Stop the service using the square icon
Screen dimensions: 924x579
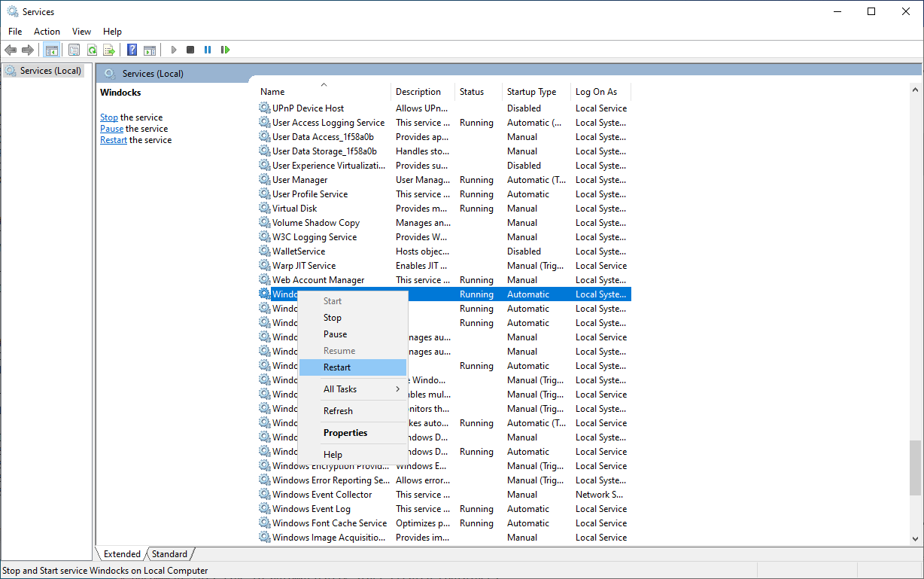[190, 50]
